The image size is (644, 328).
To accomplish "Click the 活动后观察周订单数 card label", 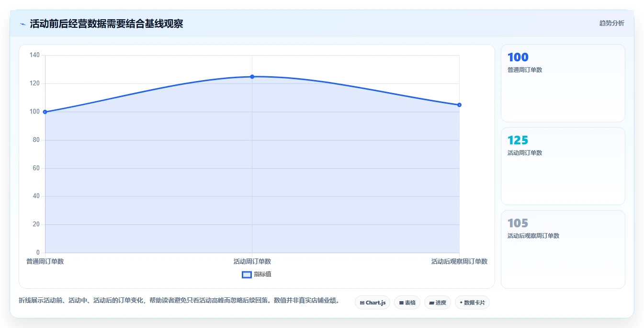I will point(533,236).
